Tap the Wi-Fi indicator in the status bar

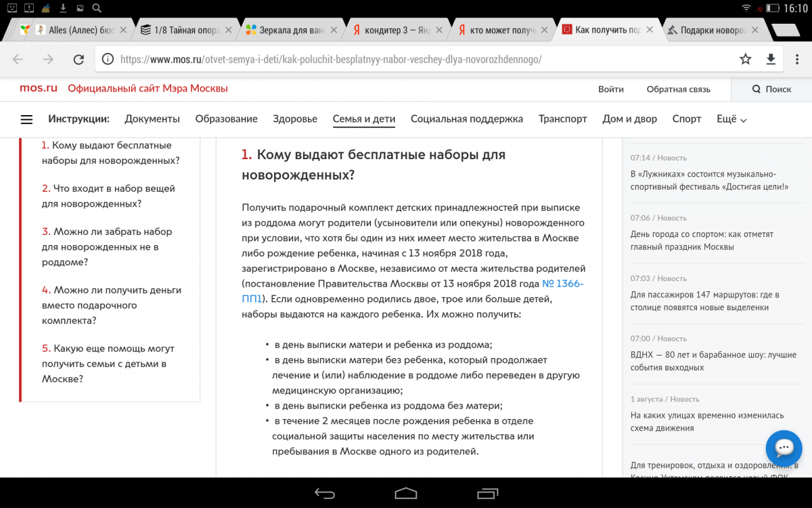[x=746, y=8]
